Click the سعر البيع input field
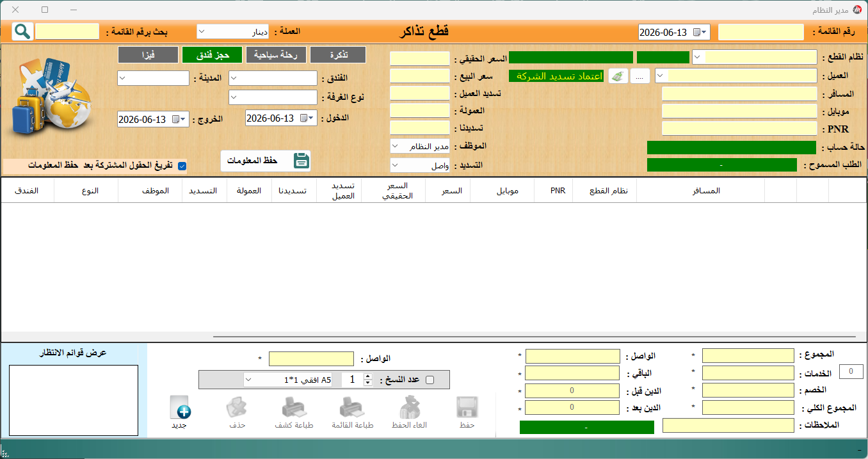This screenshot has height=459, width=868. point(420,76)
